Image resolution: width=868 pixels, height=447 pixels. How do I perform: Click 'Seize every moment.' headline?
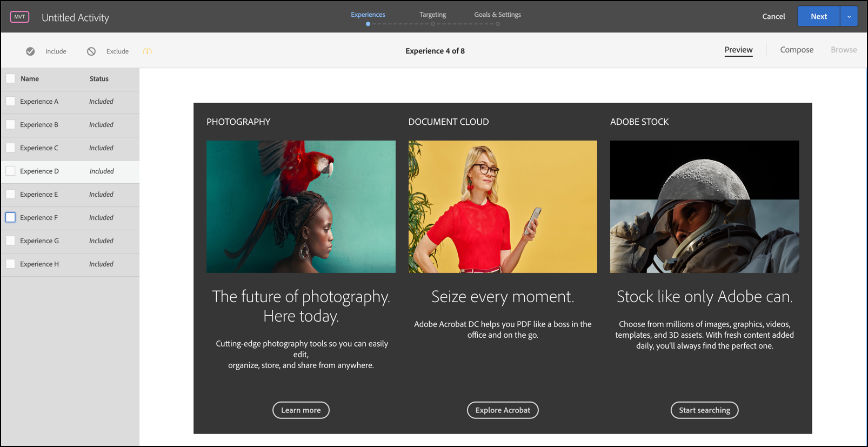(x=503, y=296)
